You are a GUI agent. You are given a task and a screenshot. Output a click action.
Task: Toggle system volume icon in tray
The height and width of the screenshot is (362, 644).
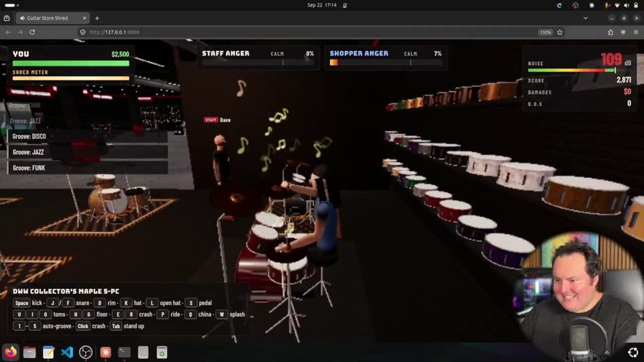point(627,5)
